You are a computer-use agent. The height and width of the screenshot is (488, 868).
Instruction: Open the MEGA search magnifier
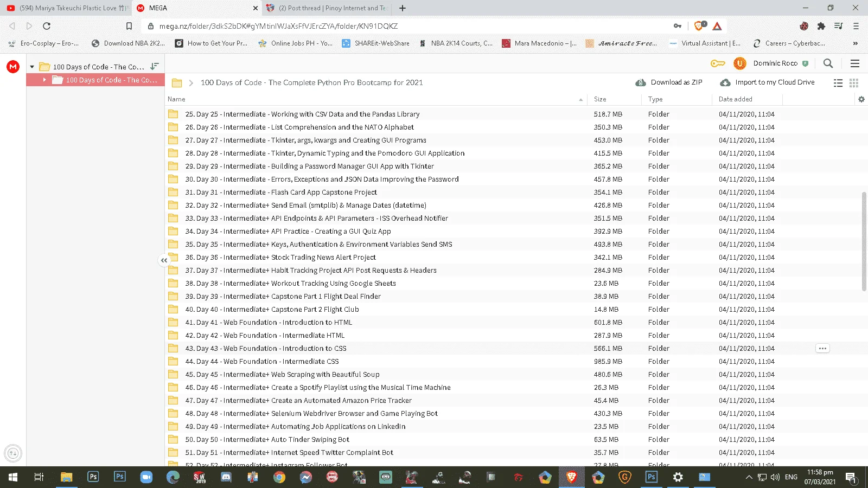tap(828, 63)
